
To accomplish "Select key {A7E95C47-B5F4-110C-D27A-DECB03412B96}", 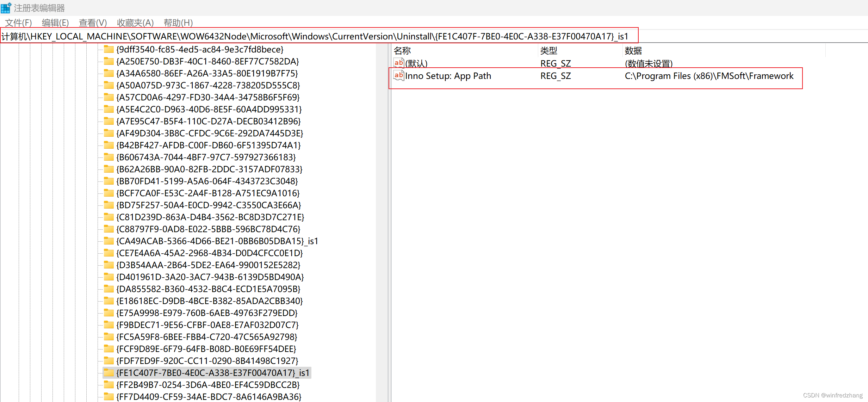I will (x=209, y=121).
